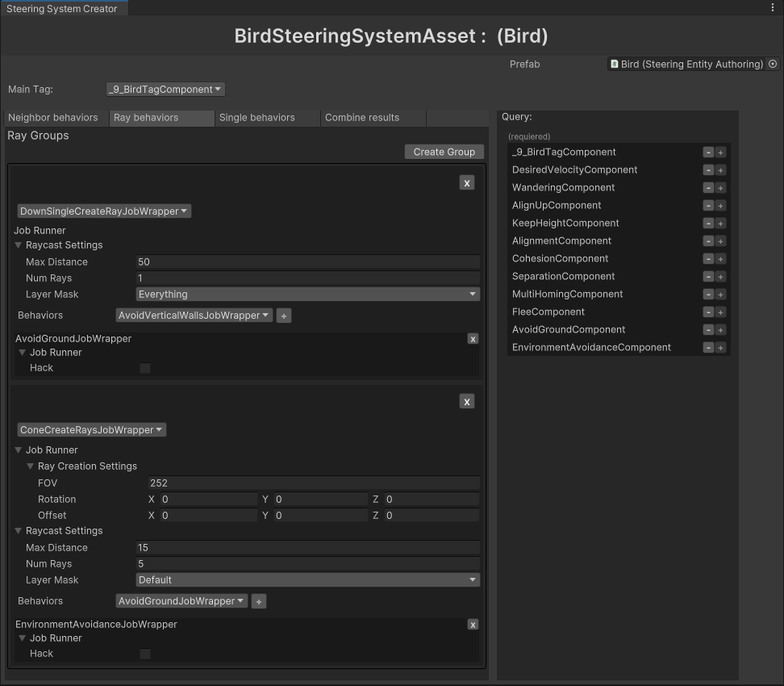The width and height of the screenshot is (784, 686).
Task: Click the FOV input field
Action: tap(313, 483)
